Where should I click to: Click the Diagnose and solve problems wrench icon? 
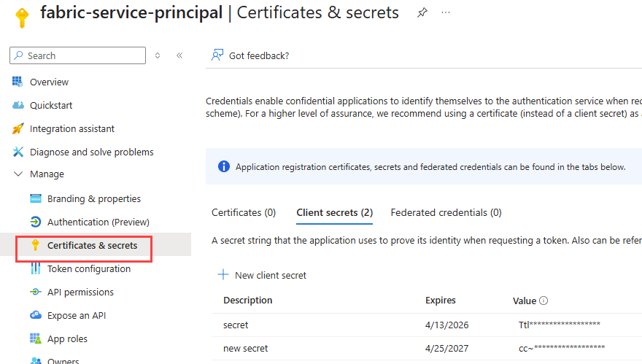pyautogui.click(x=18, y=152)
